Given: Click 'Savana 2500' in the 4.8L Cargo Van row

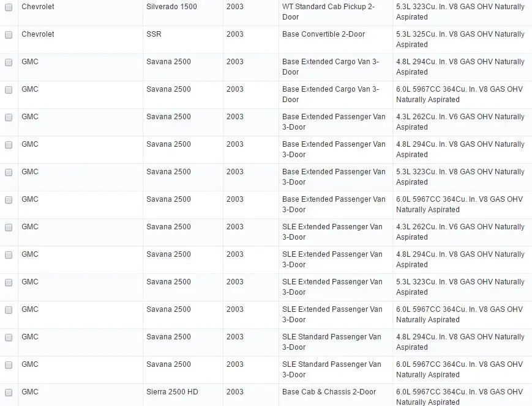Looking at the screenshot, I should [x=168, y=61].
